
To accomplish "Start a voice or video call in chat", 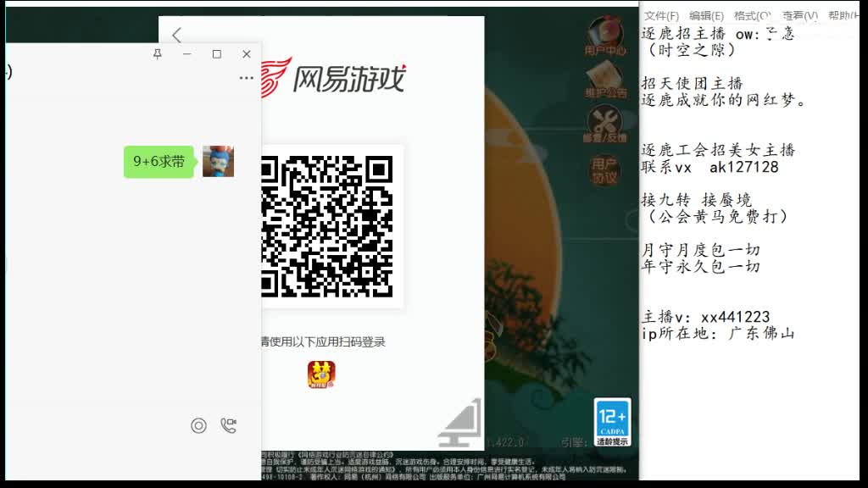I will (229, 425).
